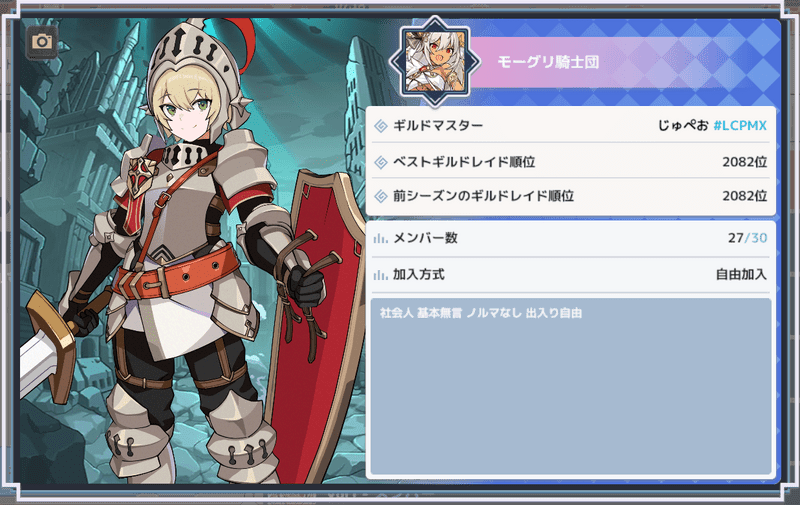Click the bar chart icon beside 加入方式
This screenshot has width=800, height=505.
click(x=381, y=275)
